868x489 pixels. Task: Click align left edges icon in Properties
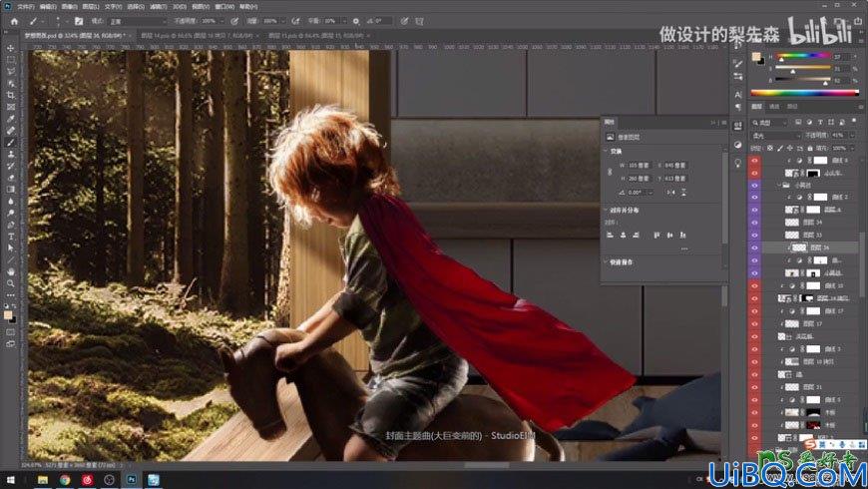(610, 235)
